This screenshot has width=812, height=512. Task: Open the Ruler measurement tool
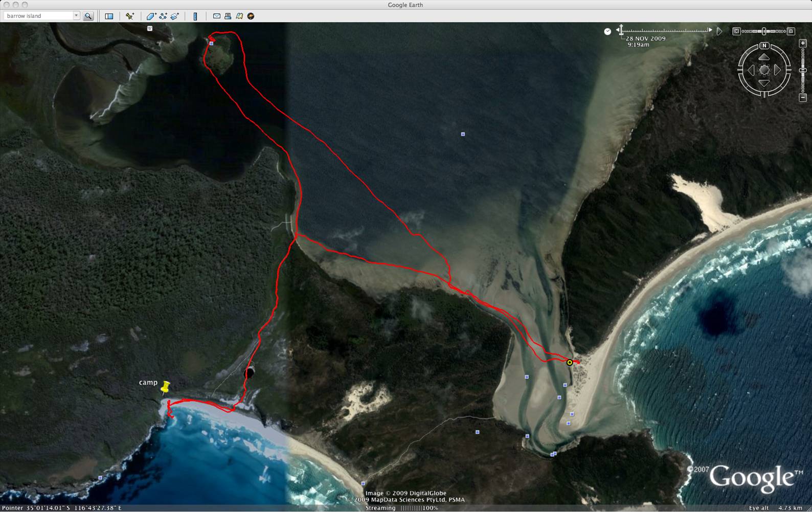pyautogui.click(x=195, y=16)
